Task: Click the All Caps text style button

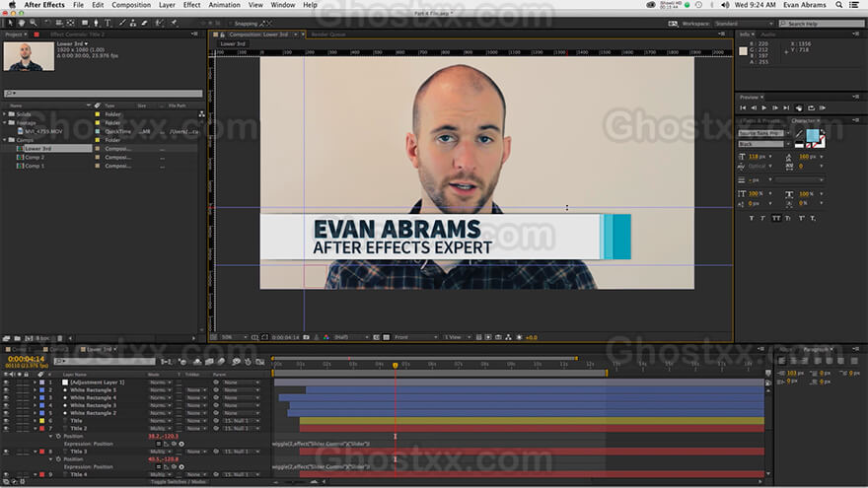Action: [776, 218]
